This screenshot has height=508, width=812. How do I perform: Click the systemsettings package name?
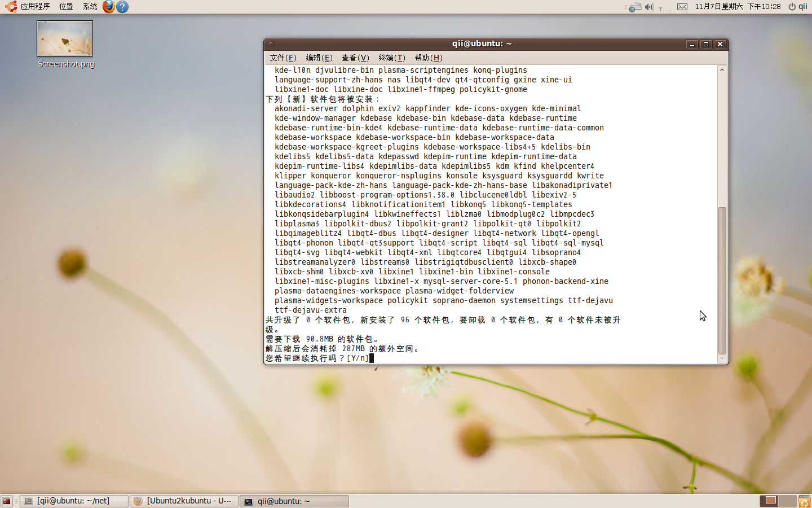532,301
